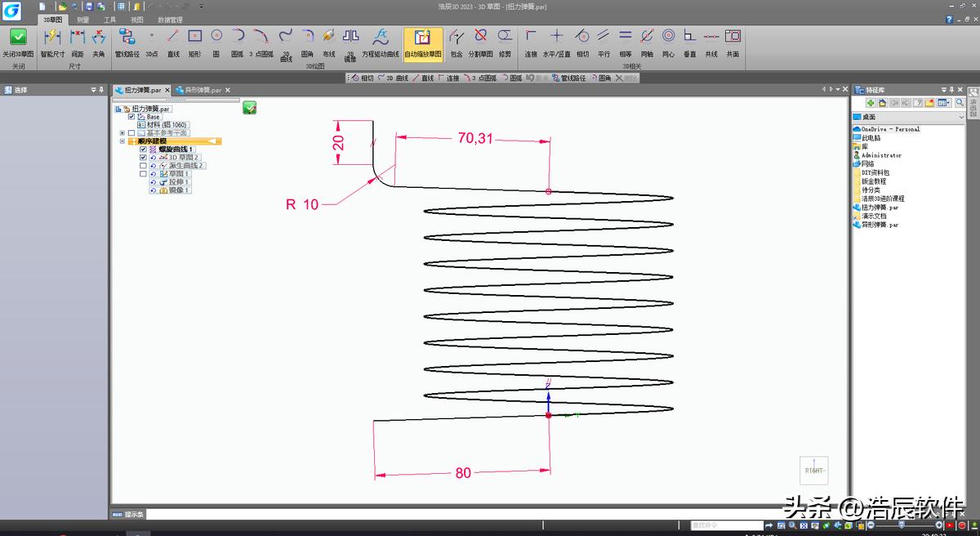Viewport: 980px width, 536px height.
Task: Apply the 共面 coplanar relation
Action: pos(733,42)
